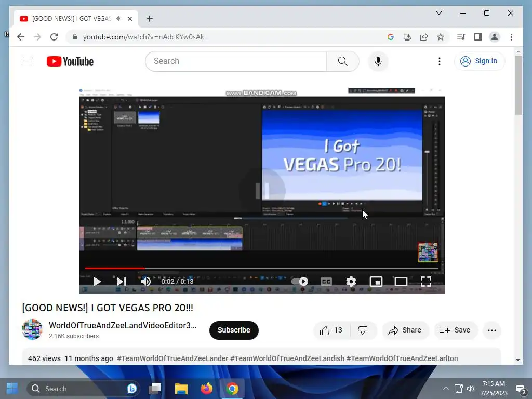This screenshot has height=399, width=532.
Task: Open Chrome tab search chevron
Action: pos(438,13)
